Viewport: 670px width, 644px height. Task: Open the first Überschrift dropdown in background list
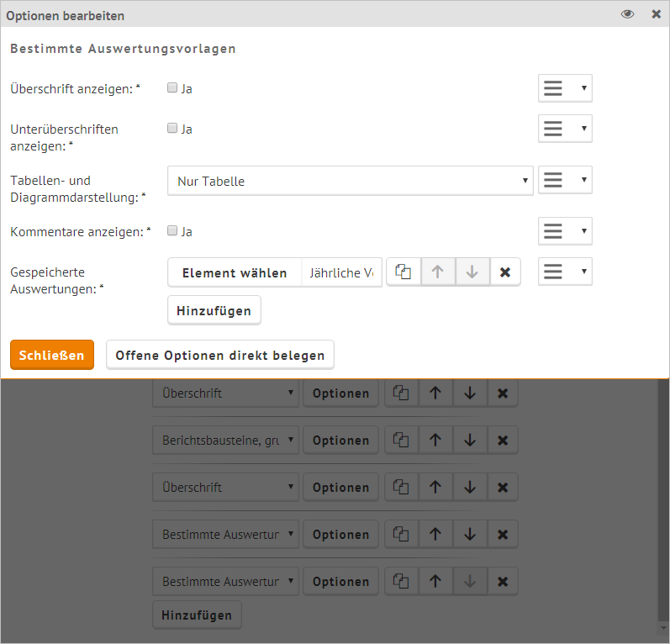225,393
